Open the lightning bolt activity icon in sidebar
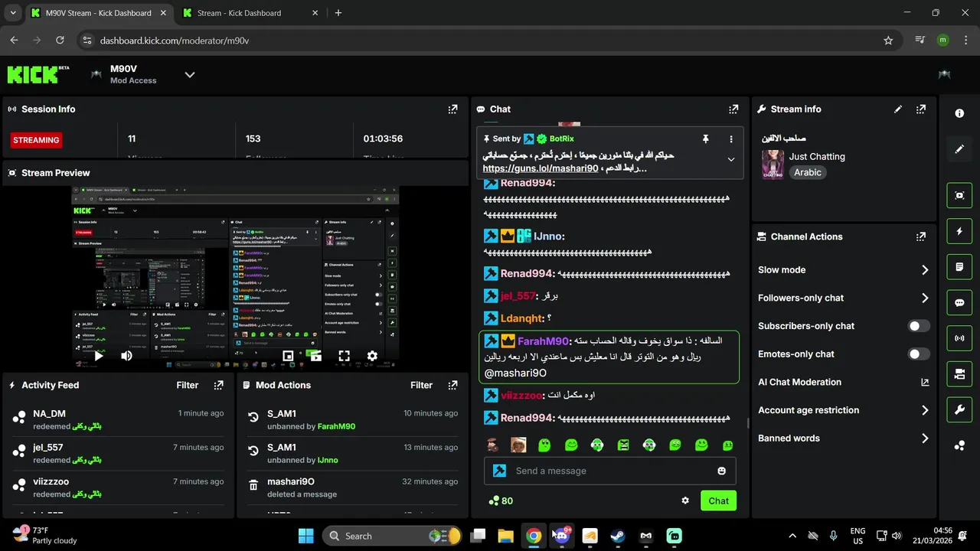 tap(959, 231)
